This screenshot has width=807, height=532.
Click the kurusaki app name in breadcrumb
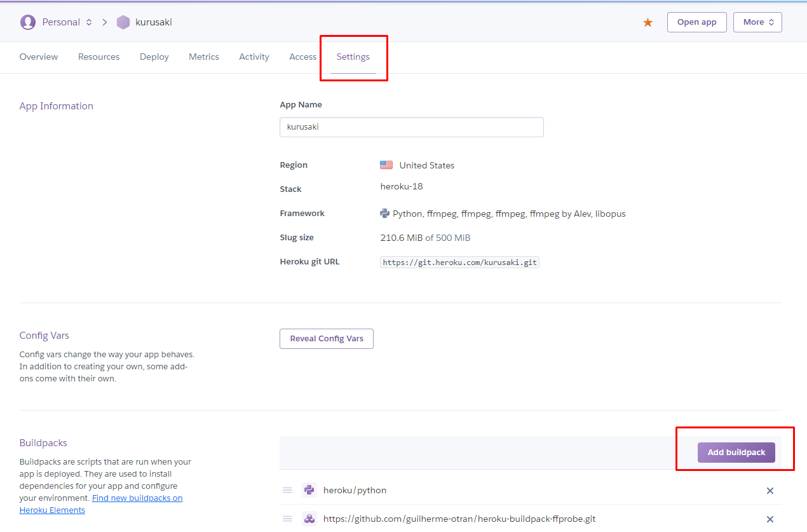[x=154, y=22]
